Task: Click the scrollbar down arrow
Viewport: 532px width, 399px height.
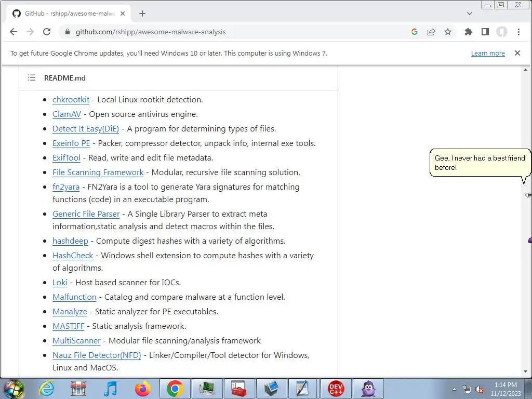Action: click(x=526, y=371)
